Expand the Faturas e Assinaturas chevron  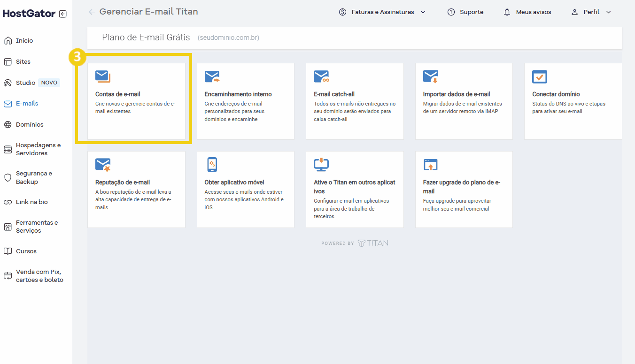coord(423,12)
